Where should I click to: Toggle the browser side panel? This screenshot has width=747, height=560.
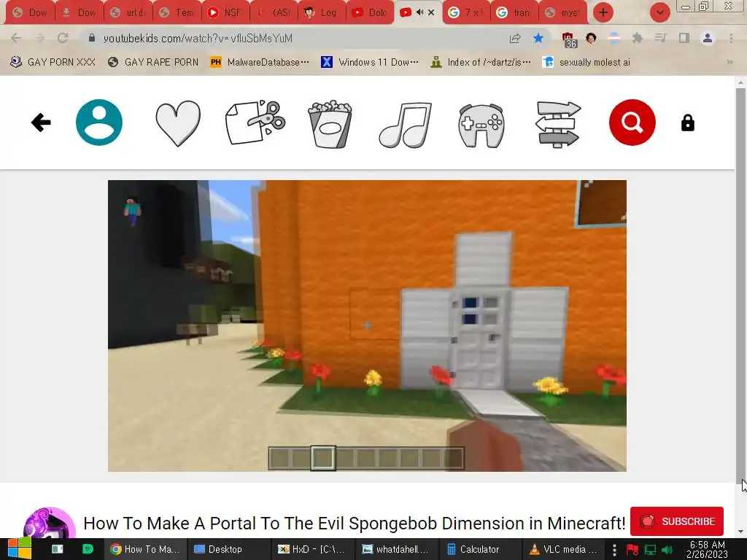pyautogui.click(x=684, y=38)
